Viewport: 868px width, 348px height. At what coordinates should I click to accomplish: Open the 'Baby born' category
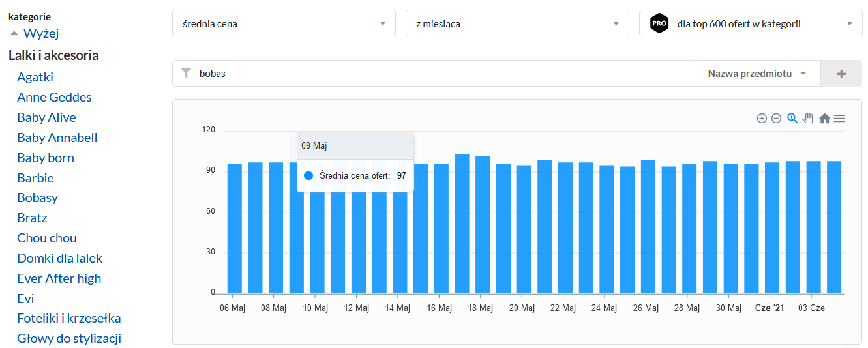(x=46, y=158)
